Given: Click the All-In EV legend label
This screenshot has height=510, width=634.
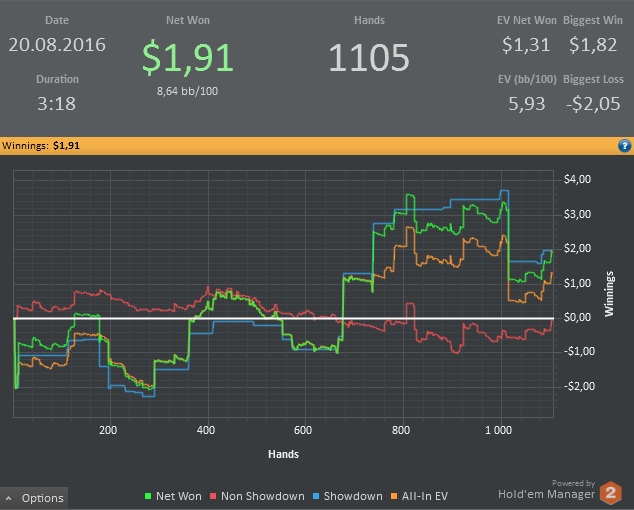Looking at the screenshot, I should 425,496.
